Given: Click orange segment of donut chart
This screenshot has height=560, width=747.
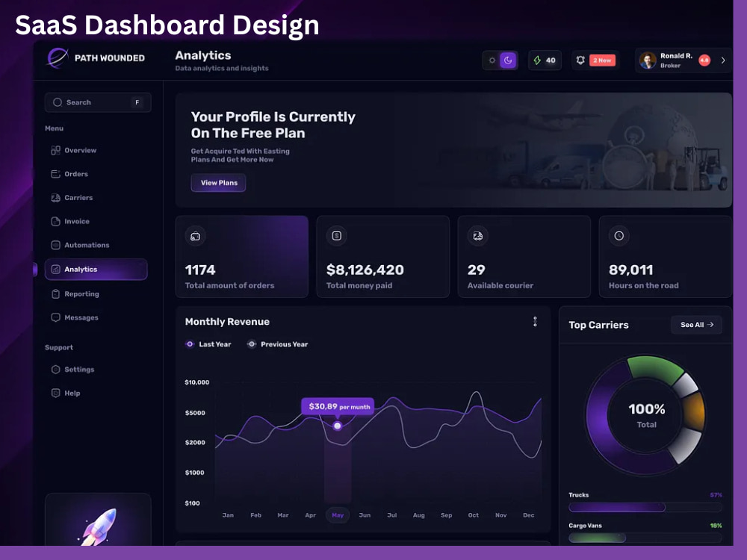Looking at the screenshot, I should (694, 412).
